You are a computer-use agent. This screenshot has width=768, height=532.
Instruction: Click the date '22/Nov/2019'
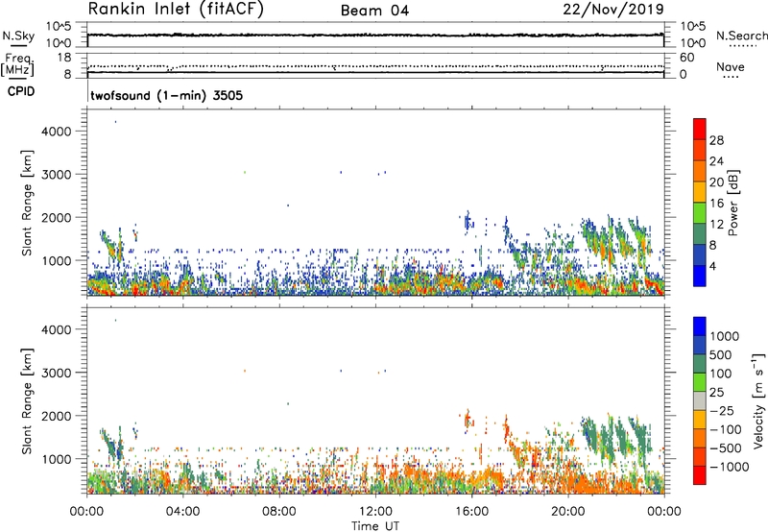(x=613, y=10)
